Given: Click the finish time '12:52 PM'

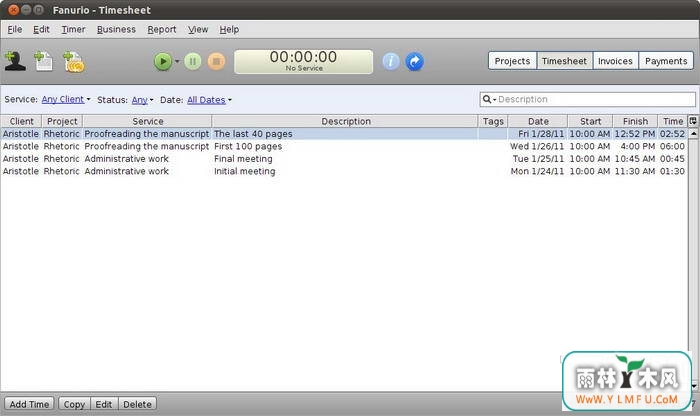Looking at the screenshot, I should point(634,134).
